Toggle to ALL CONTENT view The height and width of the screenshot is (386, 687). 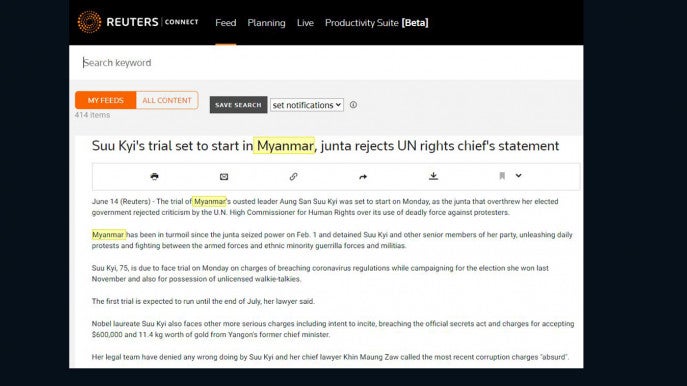tap(167, 100)
